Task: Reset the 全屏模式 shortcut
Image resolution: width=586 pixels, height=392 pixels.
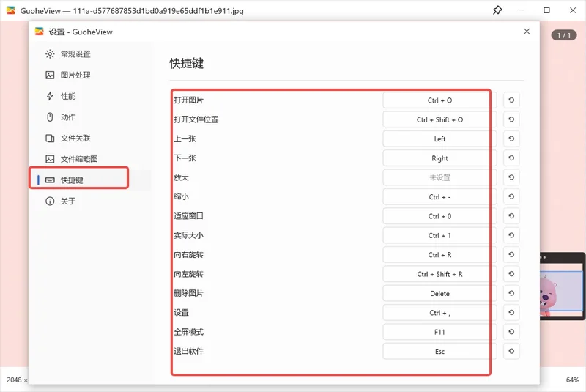Action: point(511,332)
